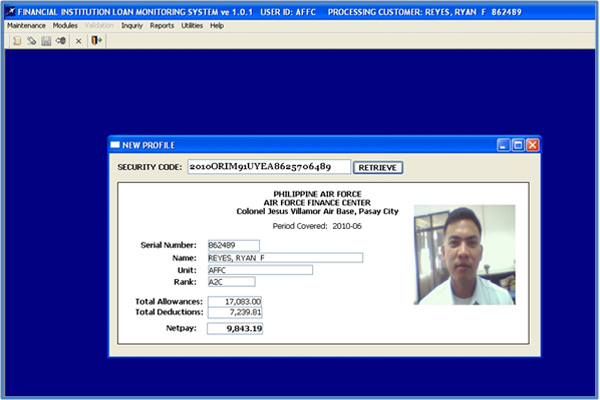The width and height of the screenshot is (600, 400).
Task: Click the Security Code input field
Action: pyautogui.click(x=269, y=167)
